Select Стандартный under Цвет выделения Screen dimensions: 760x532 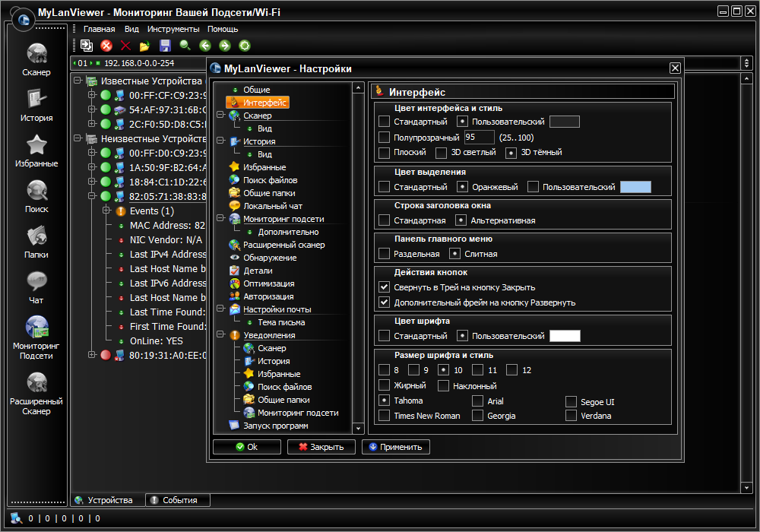pyautogui.click(x=384, y=186)
